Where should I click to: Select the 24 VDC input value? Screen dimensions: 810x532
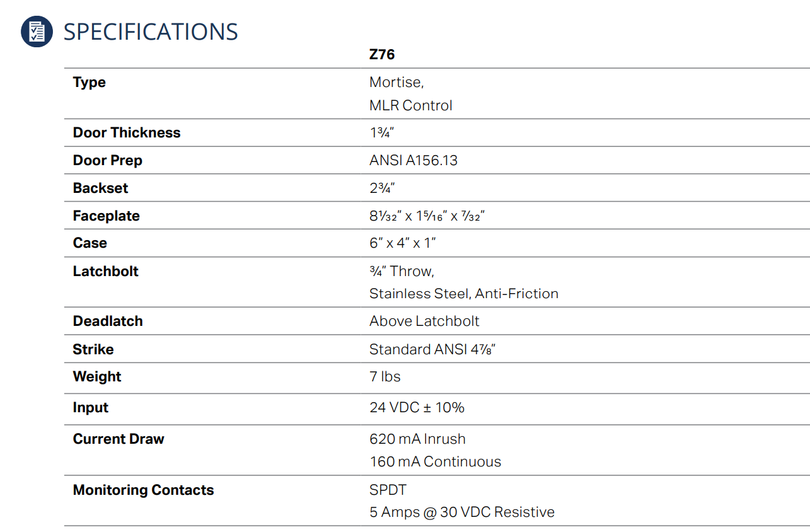coord(417,408)
